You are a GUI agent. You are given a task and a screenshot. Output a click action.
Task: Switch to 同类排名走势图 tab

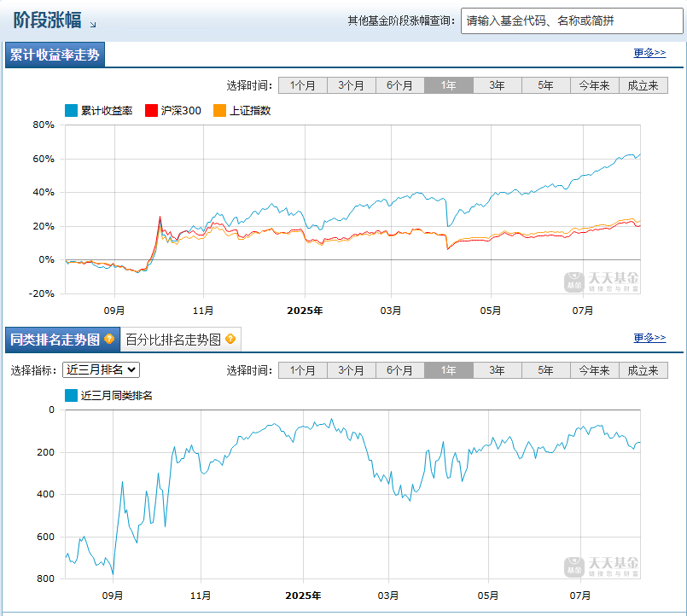click(x=62, y=340)
